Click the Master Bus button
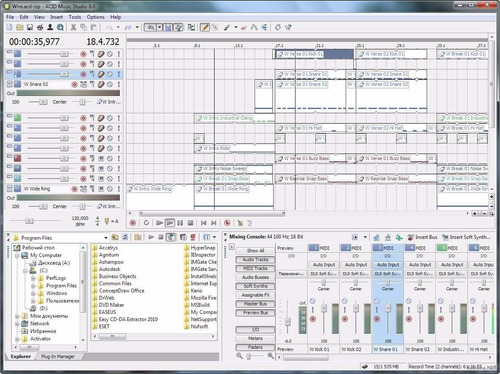 pos(255,304)
